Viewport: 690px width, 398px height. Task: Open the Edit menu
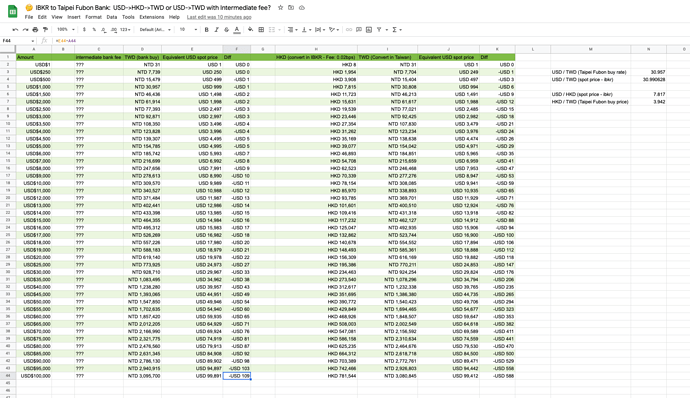click(42, 17)
